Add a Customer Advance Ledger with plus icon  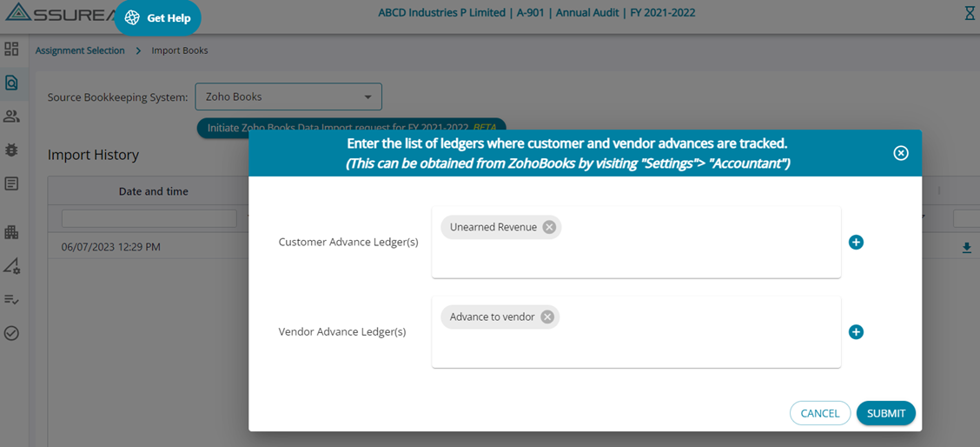856,242
